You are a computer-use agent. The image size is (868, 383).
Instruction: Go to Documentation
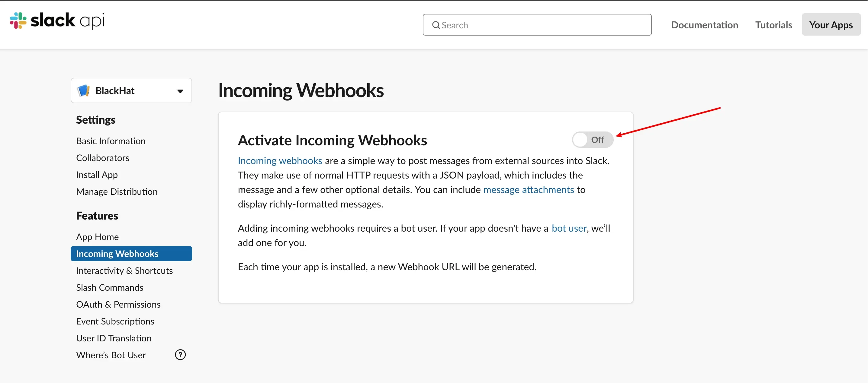(704, 24)
